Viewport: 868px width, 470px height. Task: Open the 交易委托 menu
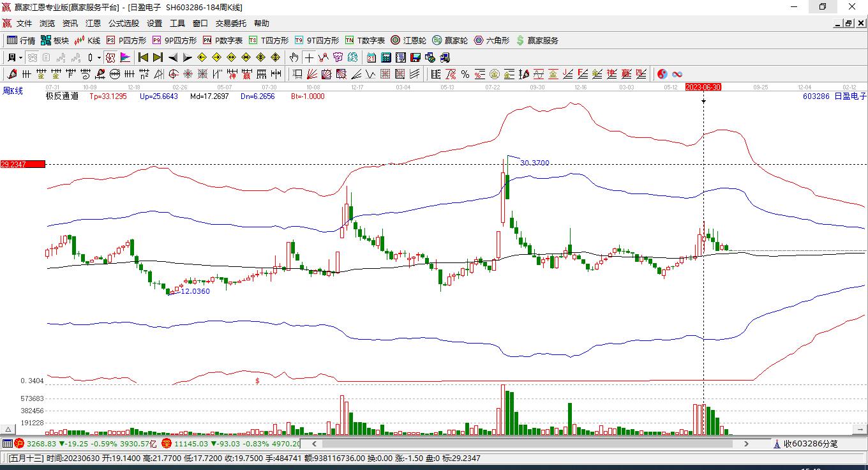[x=231, y=24]
